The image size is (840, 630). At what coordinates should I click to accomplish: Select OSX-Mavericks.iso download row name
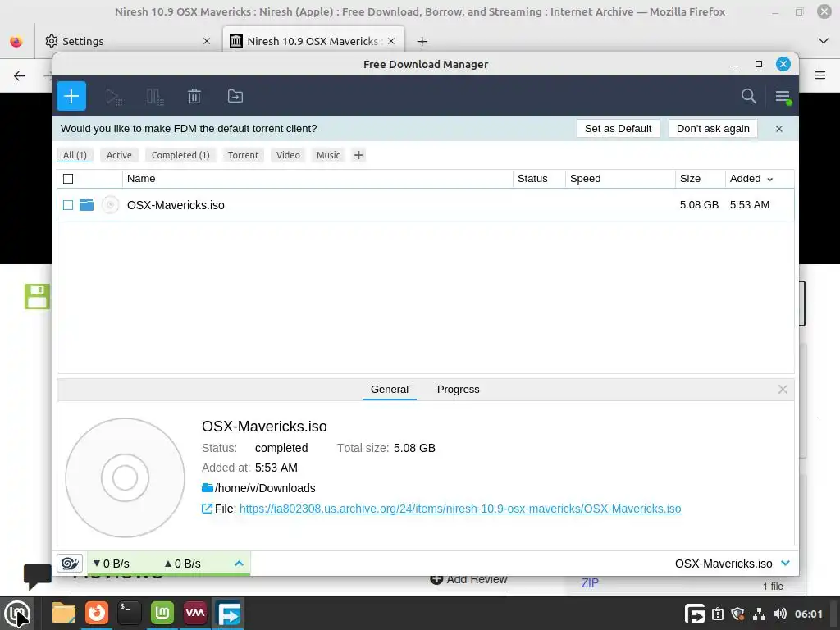(x=176, y=205)
